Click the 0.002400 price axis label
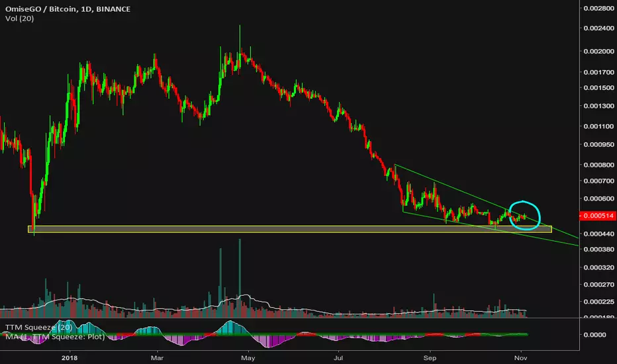617x364 pixels. (x=598, y=28)
